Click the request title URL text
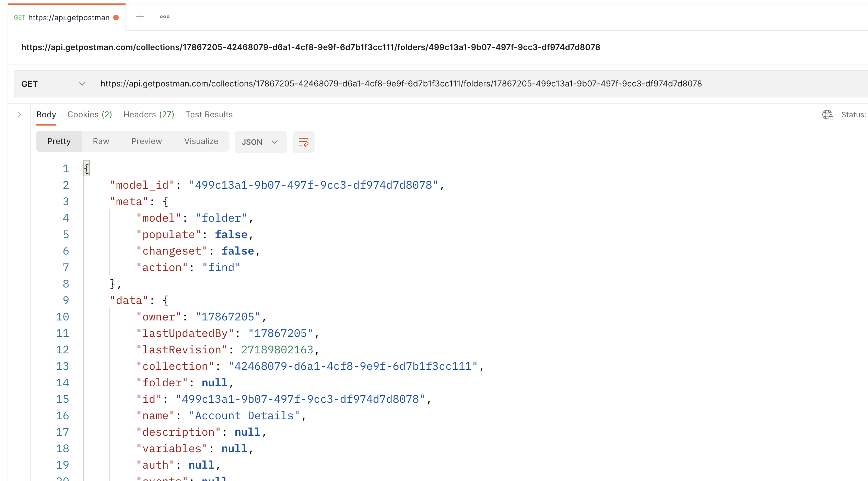868x481 pixels. click(310, 47)
